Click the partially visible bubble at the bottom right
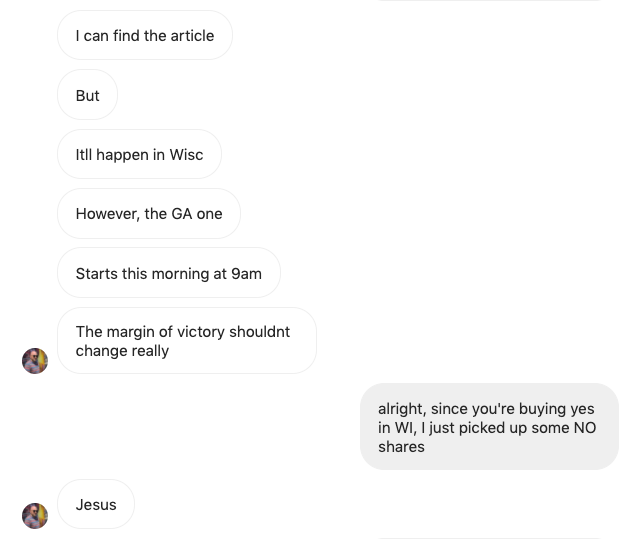This screenshot has height=539, width=628. click(x=489, y=537)
